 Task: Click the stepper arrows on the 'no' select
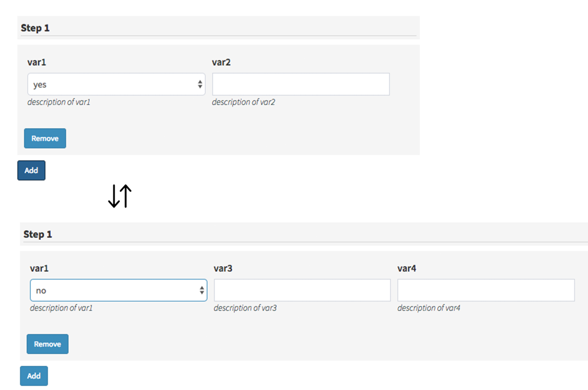tap(202, 290)
